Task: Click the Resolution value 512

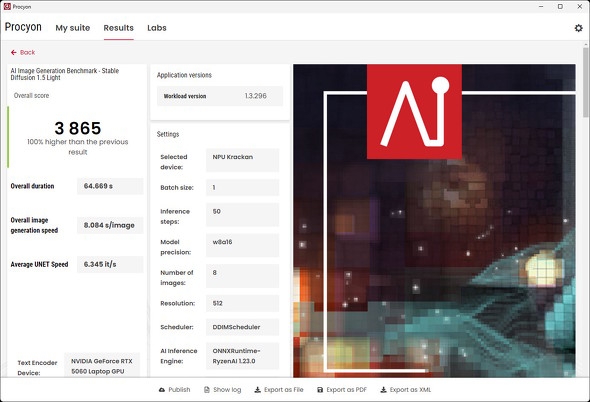Action: (217, 303)
